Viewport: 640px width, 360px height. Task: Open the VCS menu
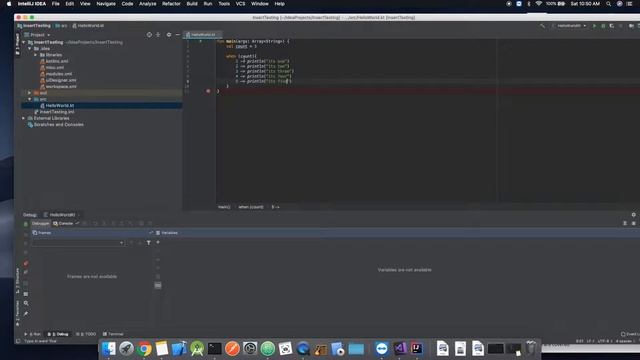(240, 4)
